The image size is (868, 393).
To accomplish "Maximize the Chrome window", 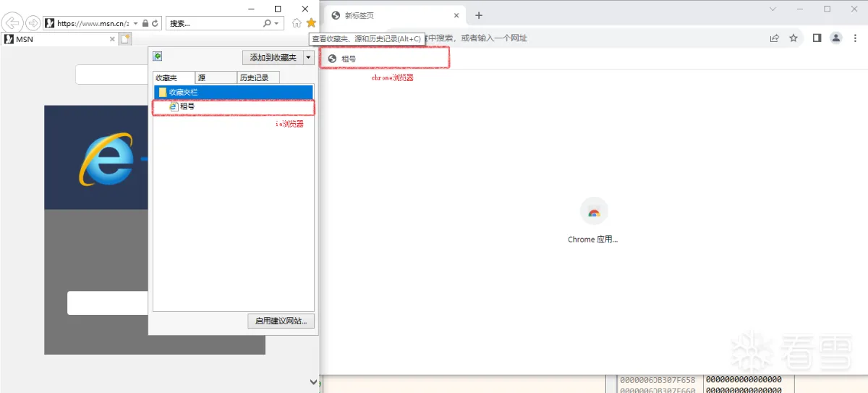I will [x=827, y=9].
